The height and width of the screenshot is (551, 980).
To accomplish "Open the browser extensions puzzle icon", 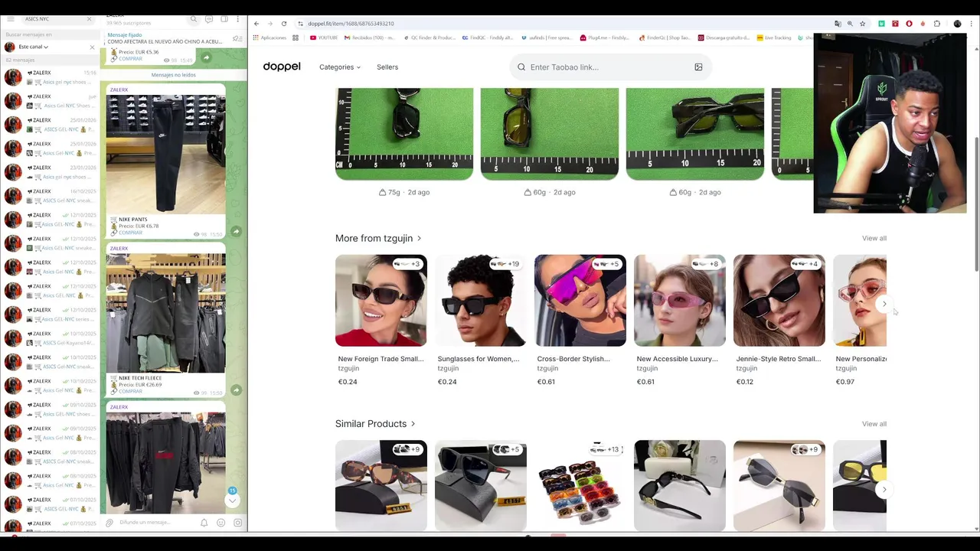I will pyautogui.click(x=936, y=24).
